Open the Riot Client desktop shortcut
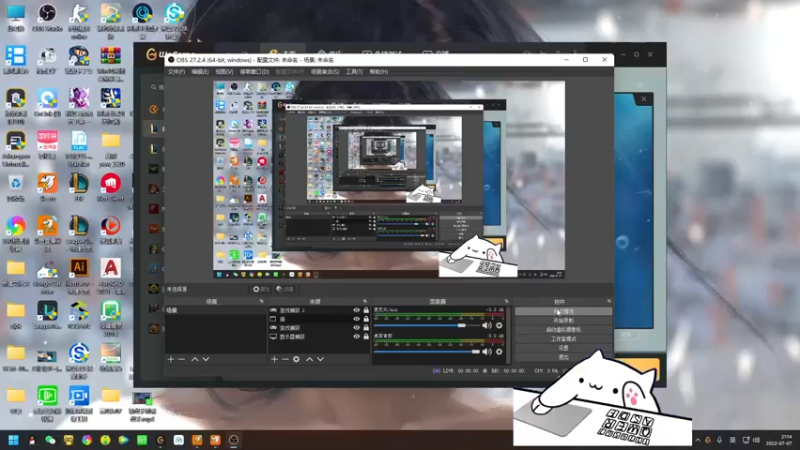This screenshot has width=800, height=450. (110, 188)
